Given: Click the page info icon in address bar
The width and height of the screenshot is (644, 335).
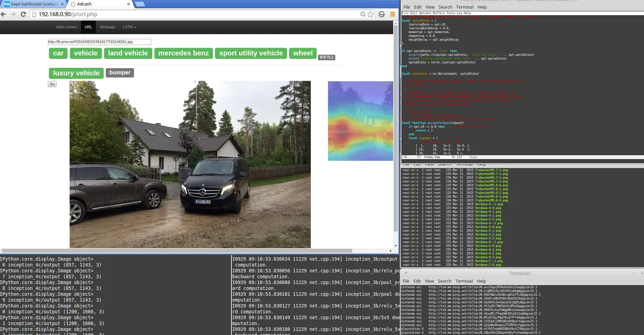Looking at the screenshot, I should (x=34, y=14).
